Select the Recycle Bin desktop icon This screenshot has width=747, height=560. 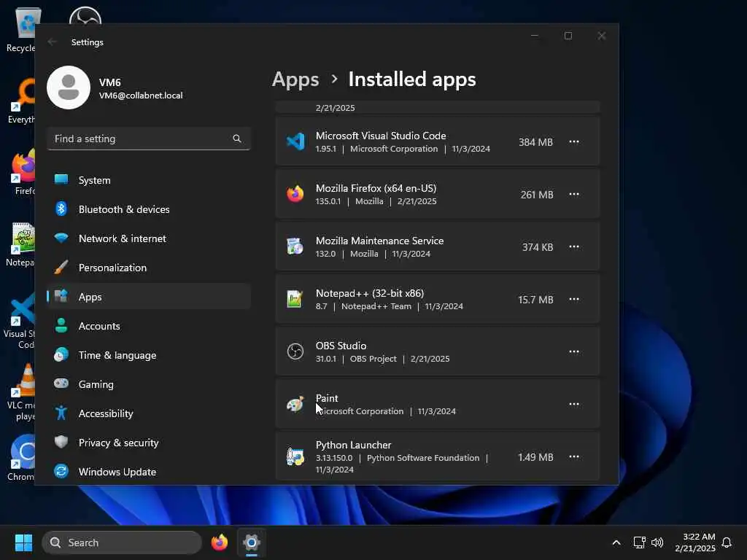(20, 29)
